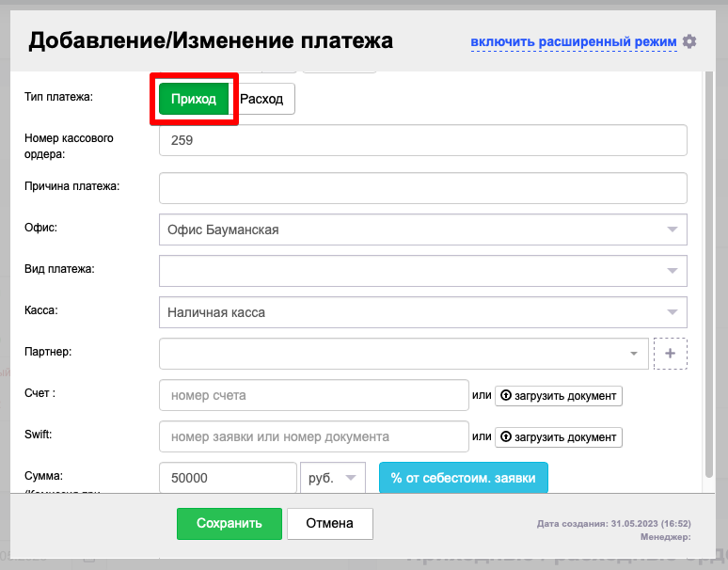Focus the Swift номер заявки field

[314, 436]
